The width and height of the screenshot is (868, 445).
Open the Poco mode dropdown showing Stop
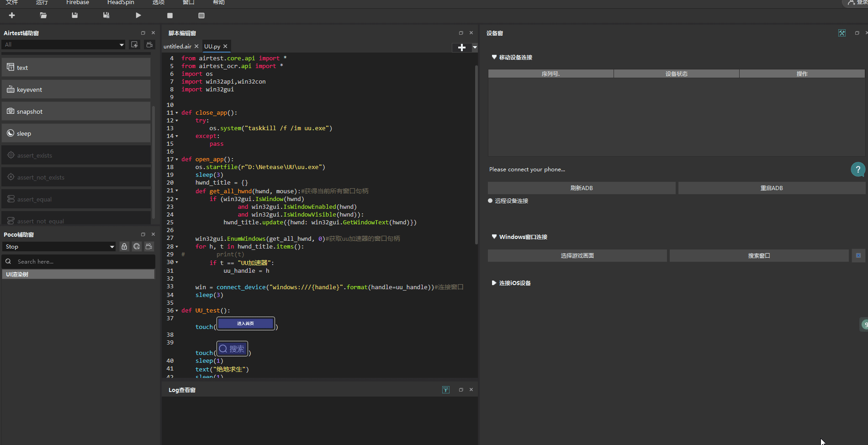click(x=59, y=247)
